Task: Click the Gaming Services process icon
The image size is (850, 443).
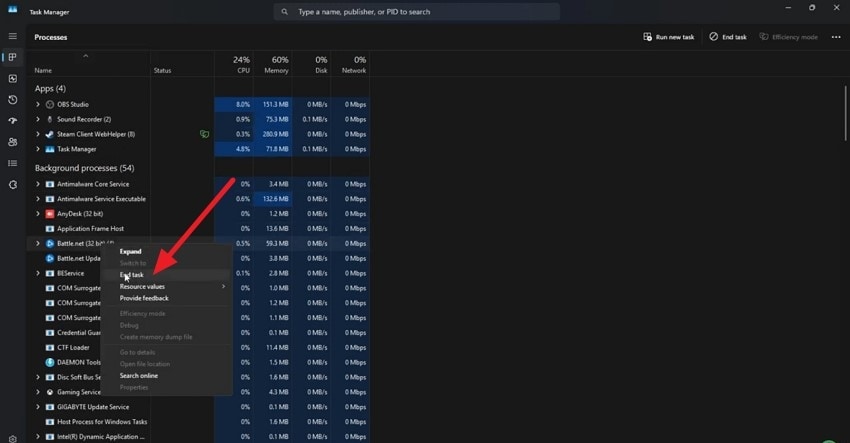Action: click(50, 392)
